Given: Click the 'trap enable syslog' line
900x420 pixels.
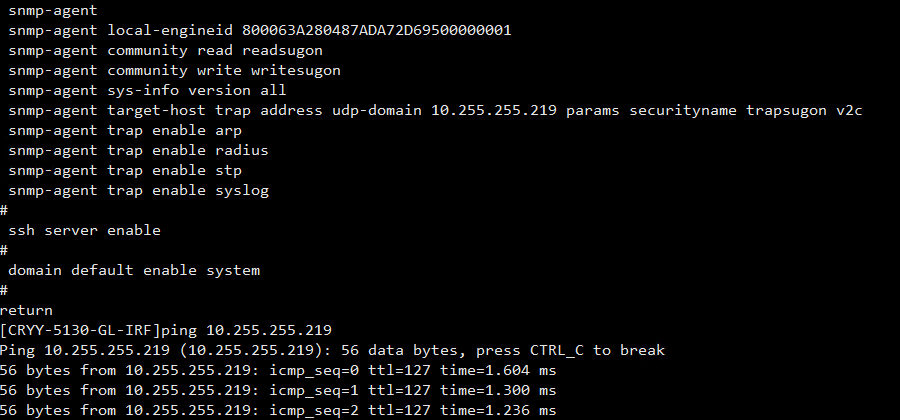Looking at the screenshot, I should pyautogui.click(x=138, y=190).
